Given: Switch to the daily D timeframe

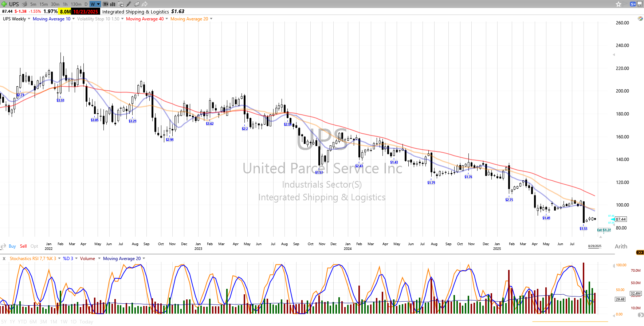Looking at the screenshot, I should tap(86, 4).
